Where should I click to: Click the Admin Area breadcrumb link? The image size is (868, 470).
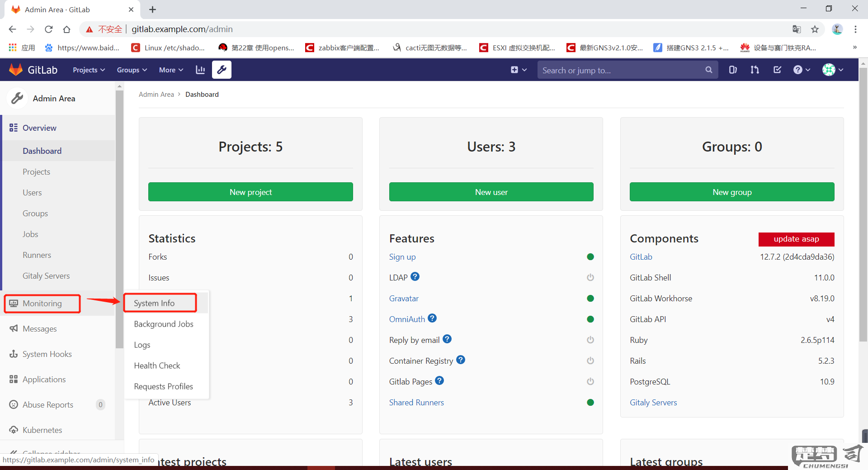tap(156, 94)
